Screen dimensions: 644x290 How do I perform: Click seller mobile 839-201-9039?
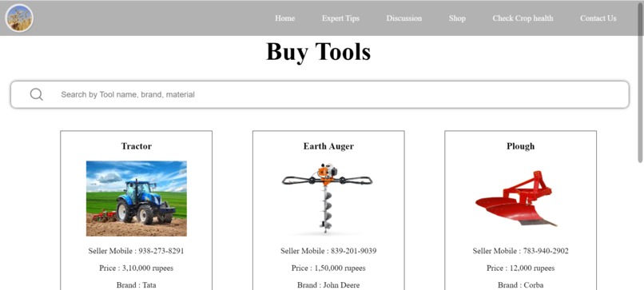coord(328,251)
